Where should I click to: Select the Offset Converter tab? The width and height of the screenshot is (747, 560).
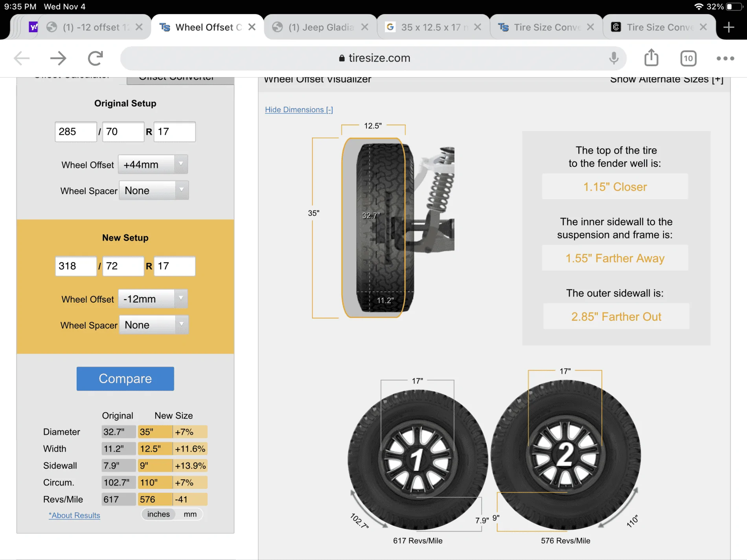tap(180, 80)
